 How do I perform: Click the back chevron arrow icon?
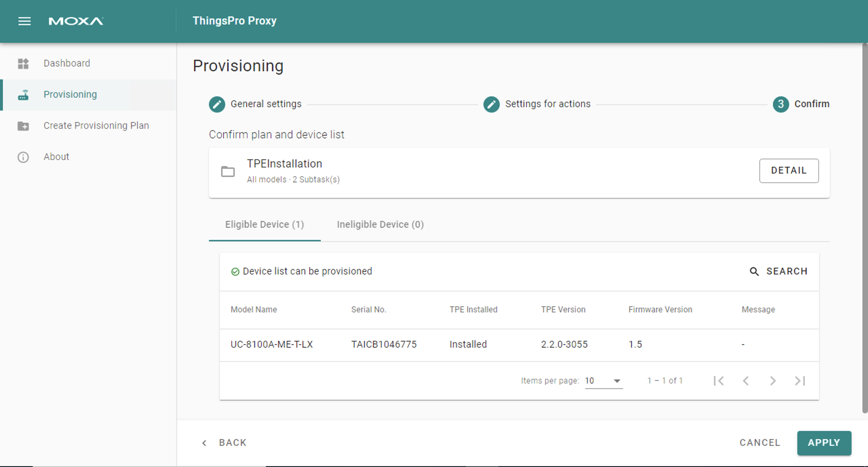point(204,443)
